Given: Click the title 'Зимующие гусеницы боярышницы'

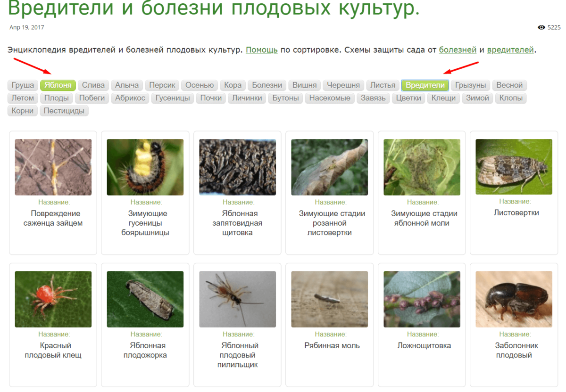Looking at the screenshot, I should [145, 223].
